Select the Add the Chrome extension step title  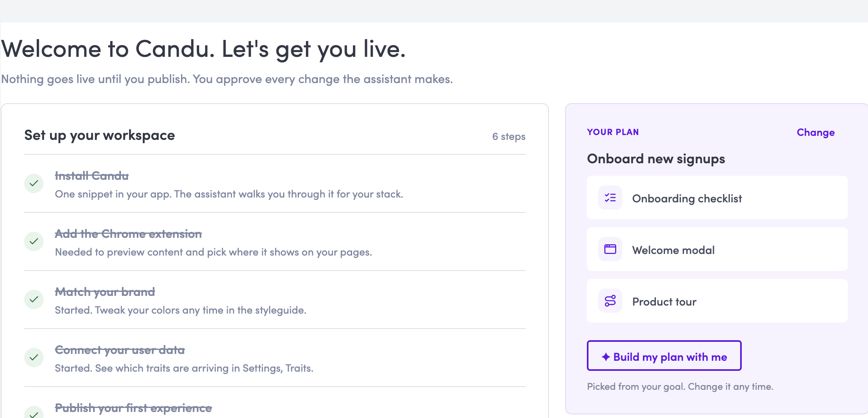pyautogui.click(x=128, y=234)
